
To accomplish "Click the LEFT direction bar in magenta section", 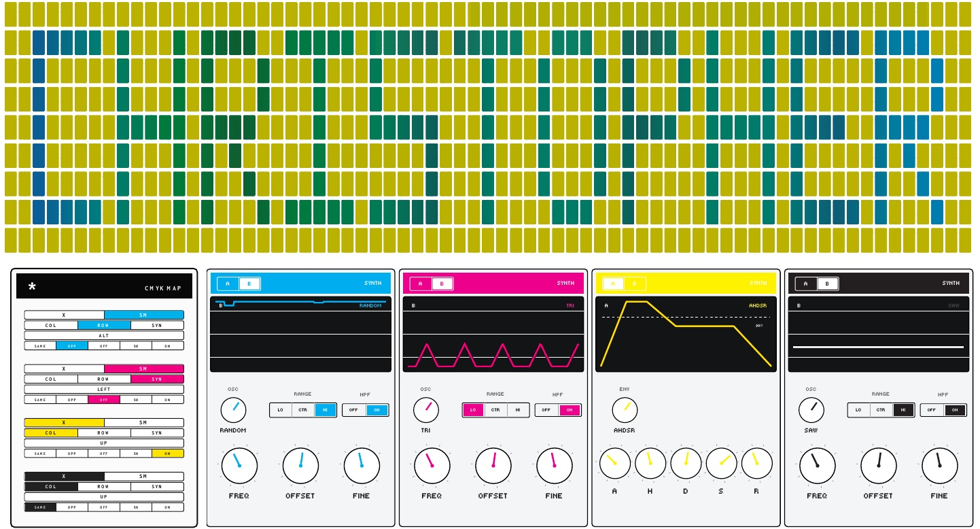I will (104, 389).
